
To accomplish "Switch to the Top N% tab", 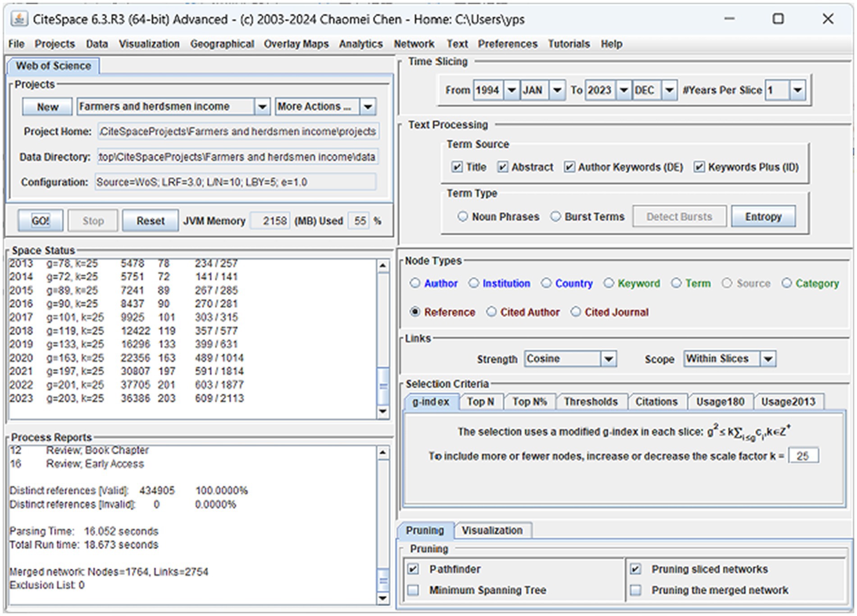I will [x=530, y=402].
